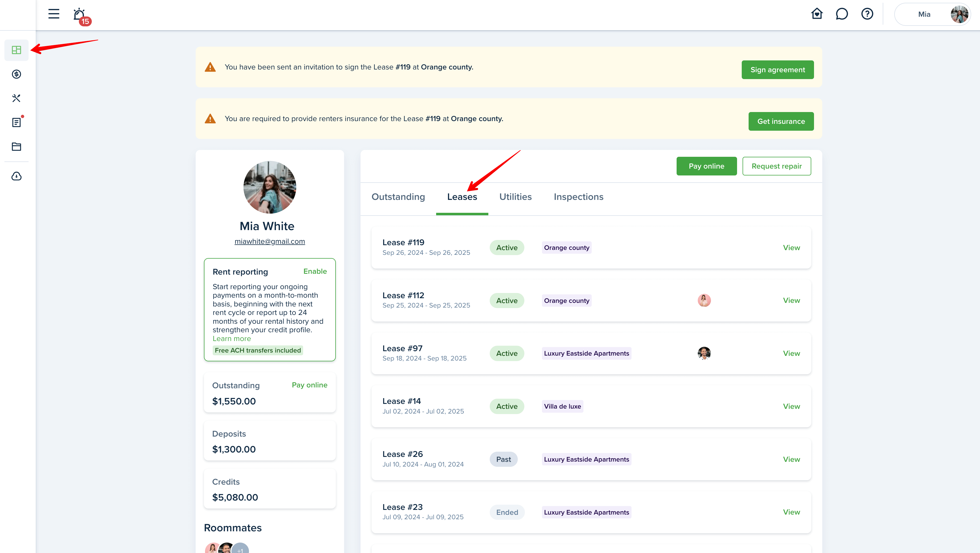Viewport: 980px width, 553px height.
Task: View Lease #23 details
Action: (x=791, y=512)
